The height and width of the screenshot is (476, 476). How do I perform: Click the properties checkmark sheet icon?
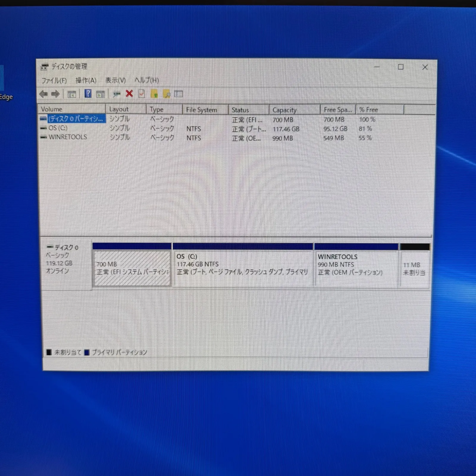click(x=142, y=94)
